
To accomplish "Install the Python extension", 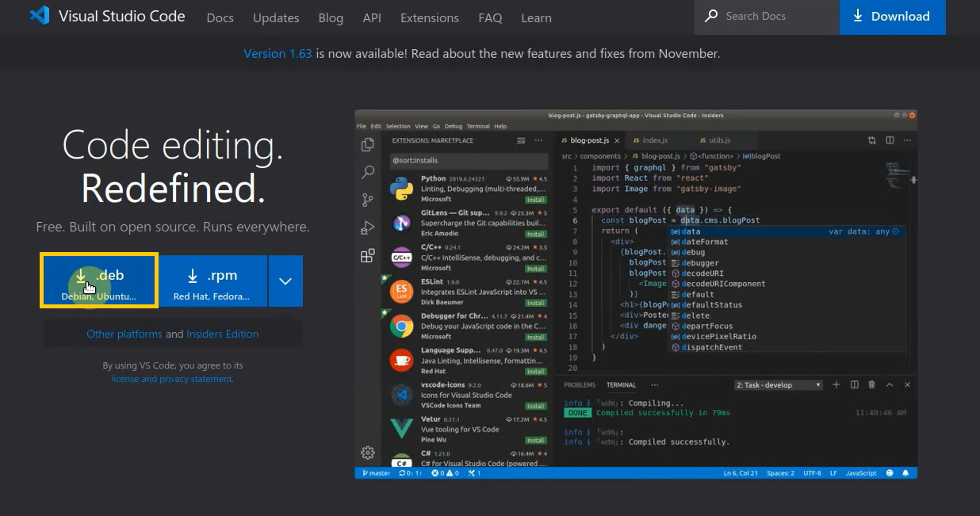I will 536,200.
